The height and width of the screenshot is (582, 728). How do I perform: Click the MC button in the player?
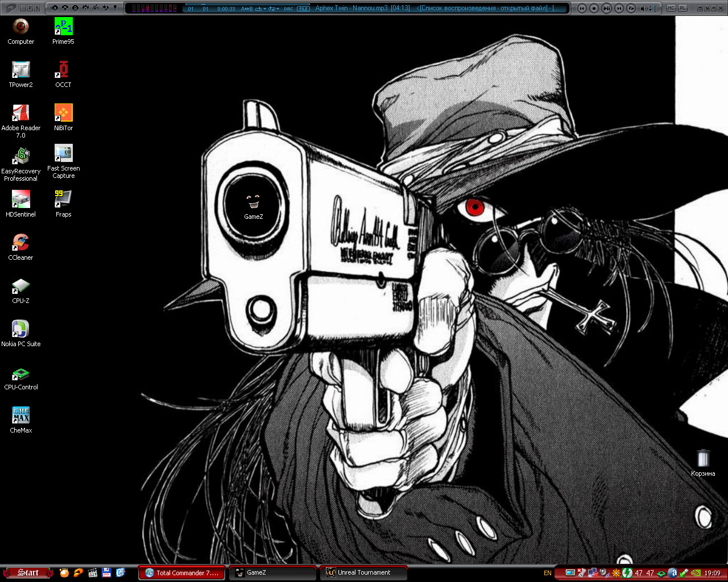671,8
